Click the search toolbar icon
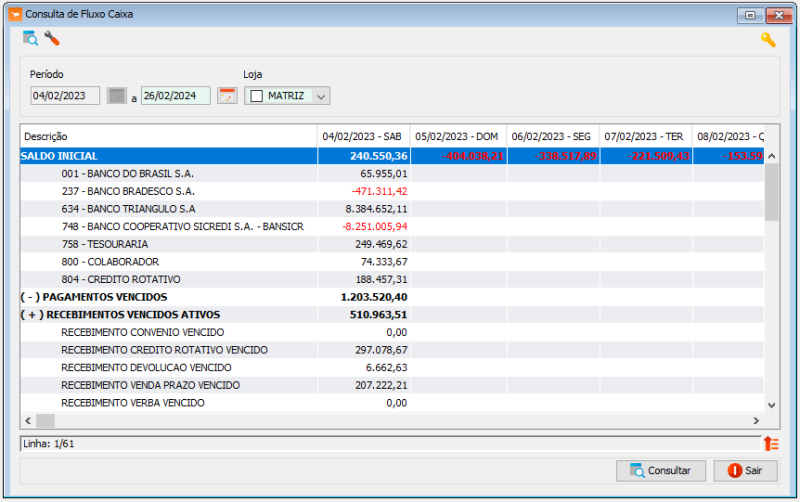The width and height of the screenshot is (800, 502). (x=30, y=38)
